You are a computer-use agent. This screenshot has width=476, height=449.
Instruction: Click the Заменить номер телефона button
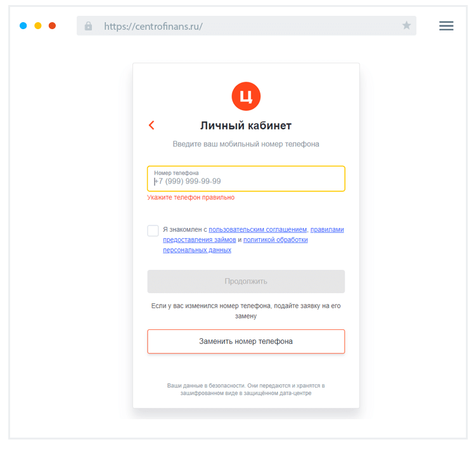click(x=246, y=341)
